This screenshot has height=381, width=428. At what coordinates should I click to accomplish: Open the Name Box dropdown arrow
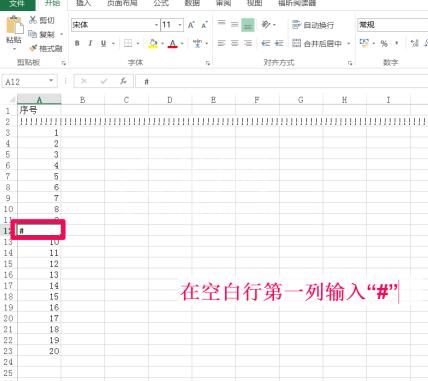point(51,81)
